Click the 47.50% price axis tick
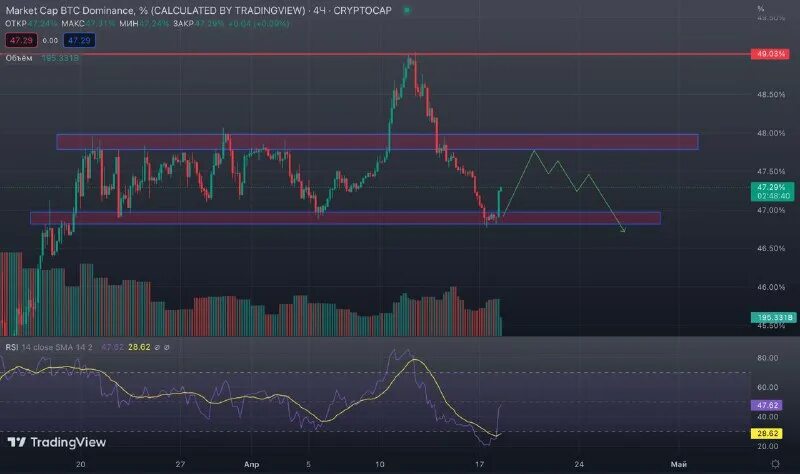 771,171
